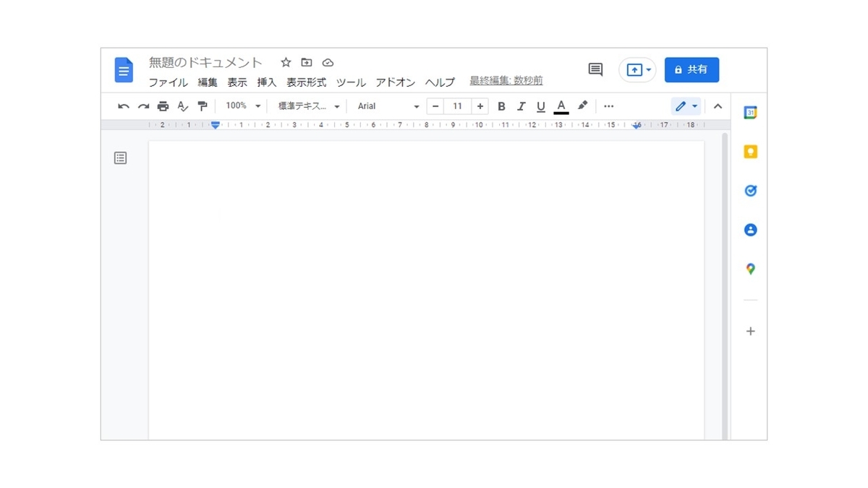Open the editing mode pencil dropdown
Screen dimensions: 868x488
click(x=686, y=106)
